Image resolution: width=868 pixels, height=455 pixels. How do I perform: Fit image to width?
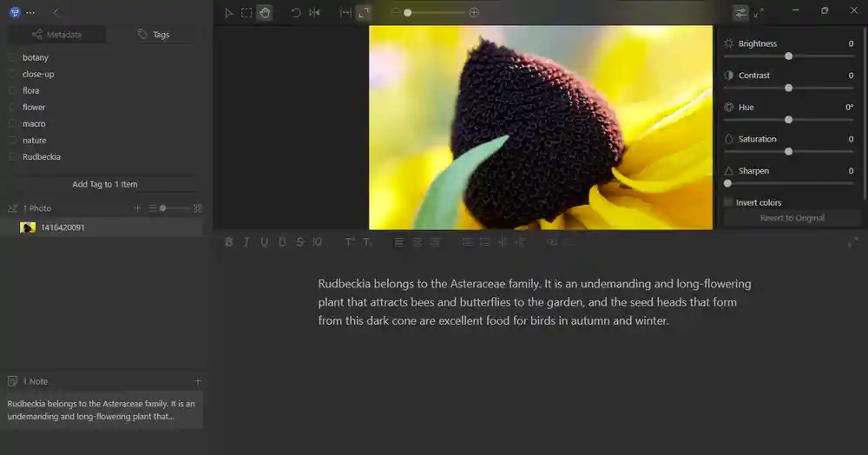pos(345,13)
